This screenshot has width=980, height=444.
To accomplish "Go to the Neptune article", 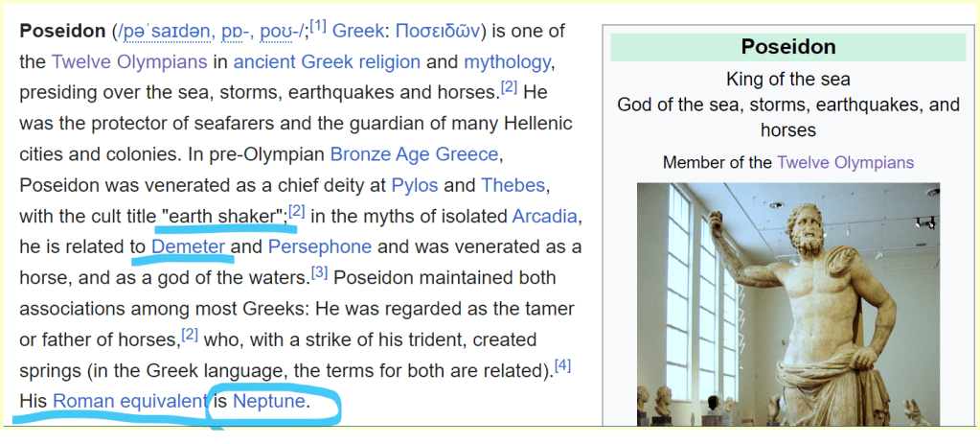I will 268,401.
